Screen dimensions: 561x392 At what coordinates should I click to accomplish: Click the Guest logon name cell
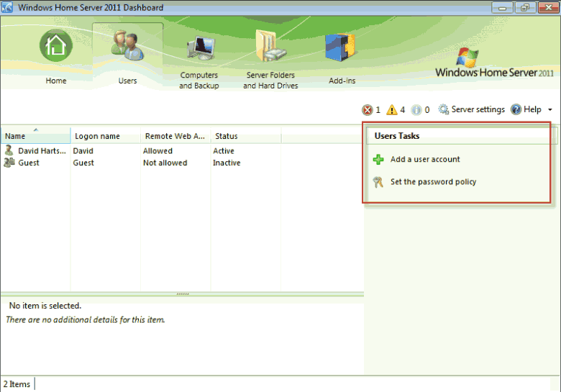click(x=83, y=163)
